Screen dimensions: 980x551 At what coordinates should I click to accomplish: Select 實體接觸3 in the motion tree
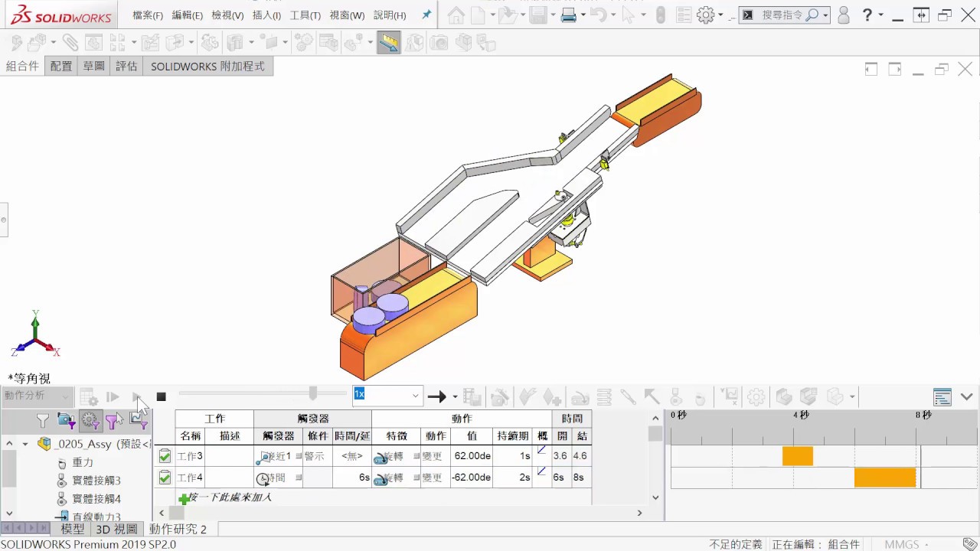click(x=96, y=481)
